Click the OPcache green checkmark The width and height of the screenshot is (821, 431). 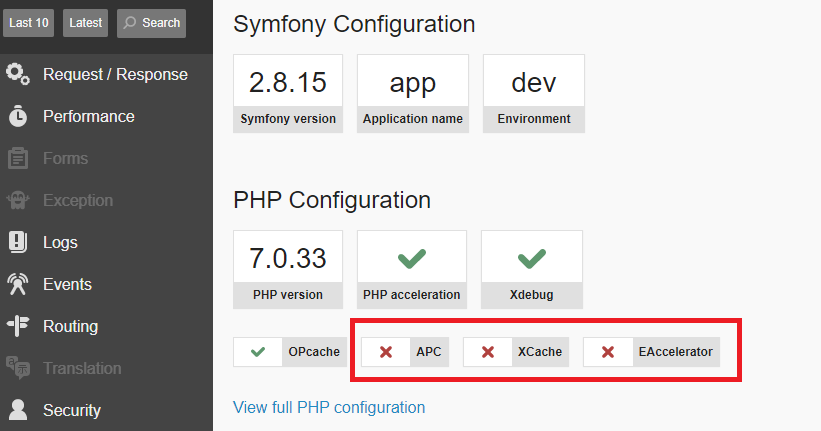[x=258, y=352]
